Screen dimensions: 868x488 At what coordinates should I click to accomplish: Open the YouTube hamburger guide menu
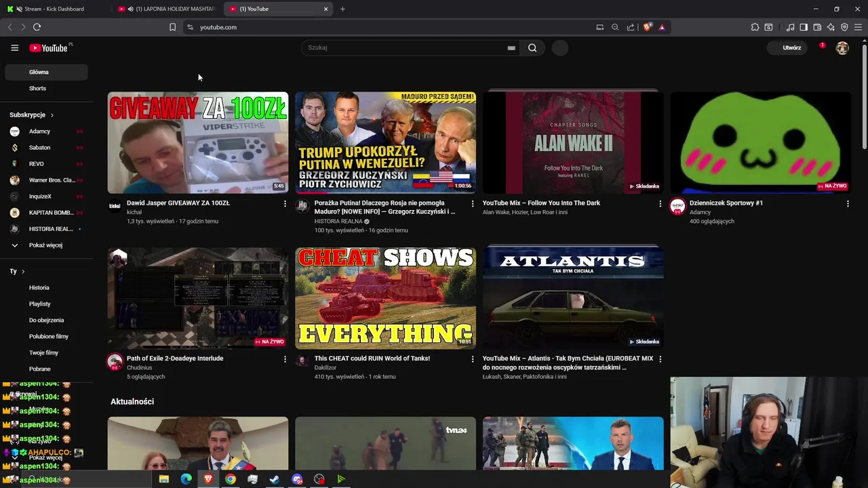pyautogui.click(x=14, y=47)
